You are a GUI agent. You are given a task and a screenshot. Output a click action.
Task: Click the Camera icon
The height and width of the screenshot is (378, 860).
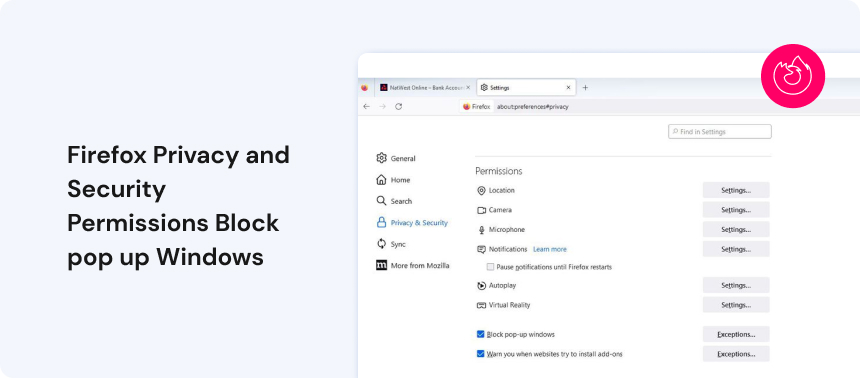[481, 210]
